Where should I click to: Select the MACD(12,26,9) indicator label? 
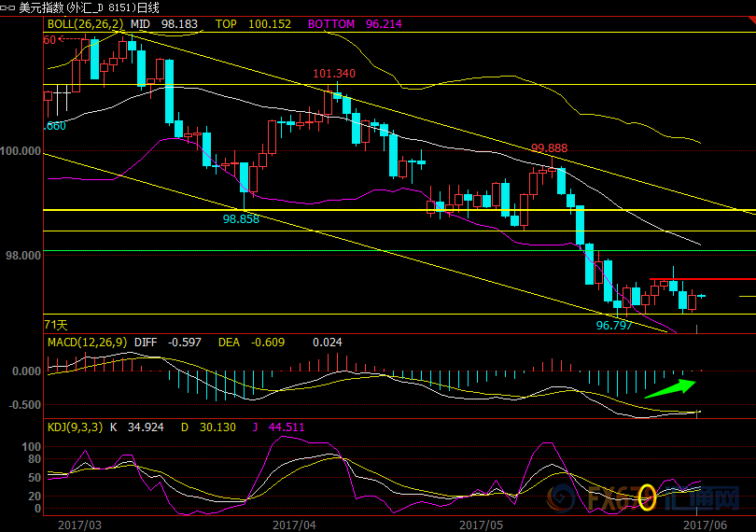88,343
